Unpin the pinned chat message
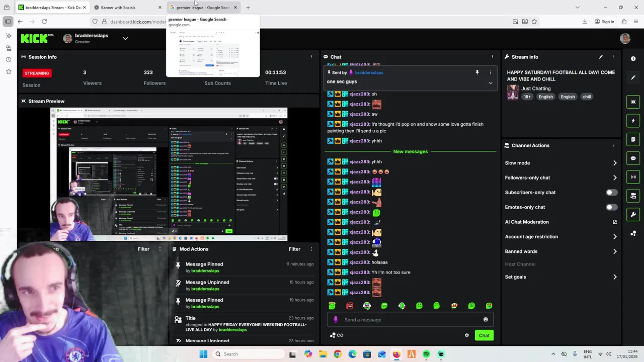The height and width of the screenshot is (362, 644). (x=477, y=72)
